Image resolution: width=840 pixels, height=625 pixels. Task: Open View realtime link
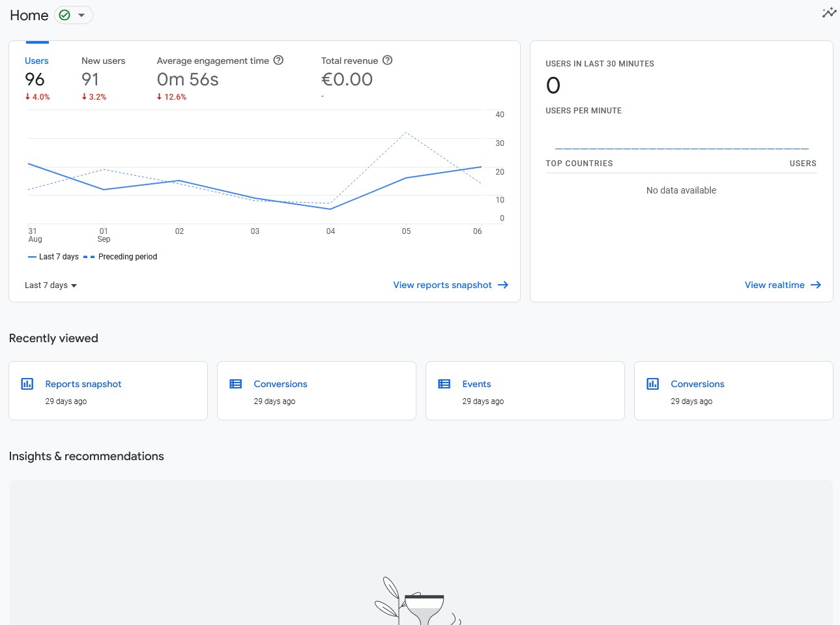point(774,285)
